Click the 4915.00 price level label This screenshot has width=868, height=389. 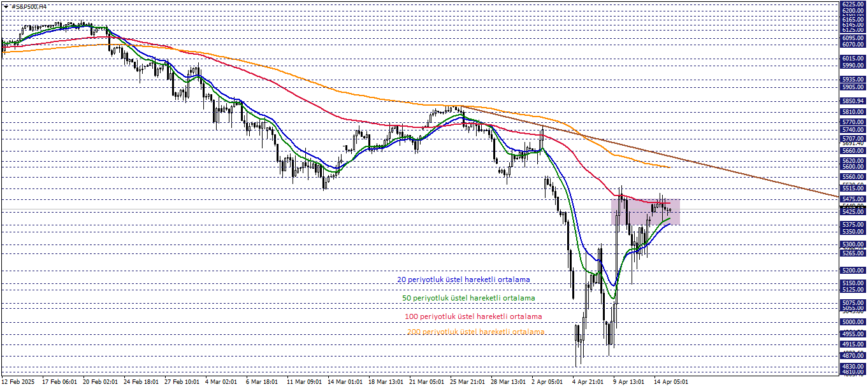[x=853, y=344]
